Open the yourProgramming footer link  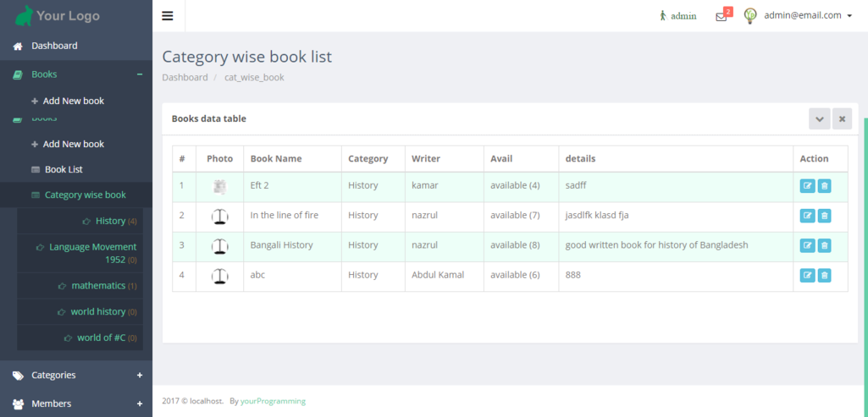[x=273, y=401]
